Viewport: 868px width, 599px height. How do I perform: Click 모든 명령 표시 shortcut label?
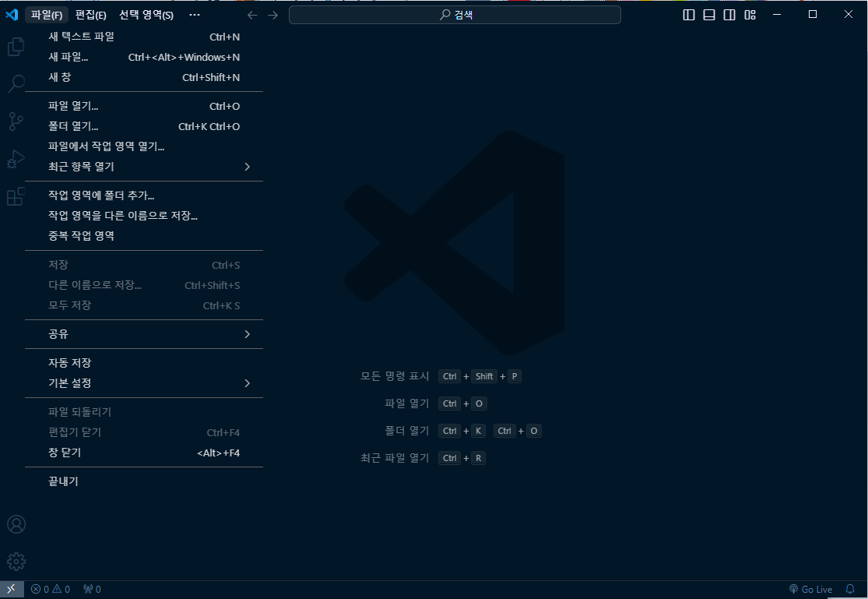click(x=395, y=376)
